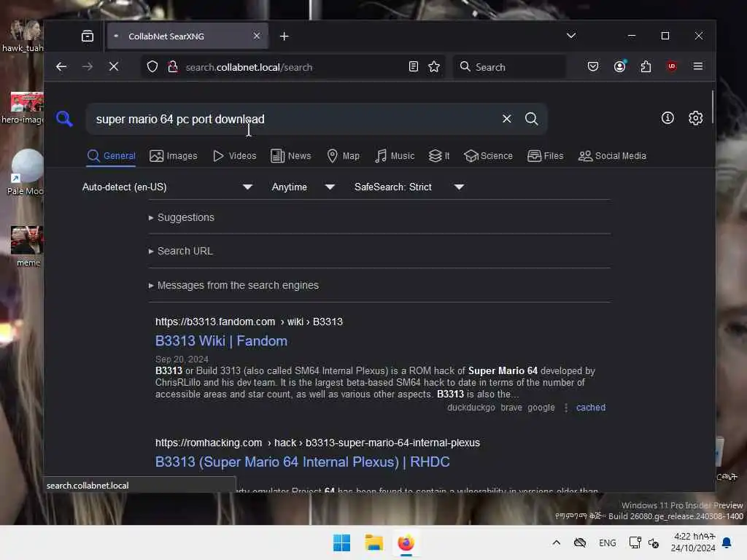The width and height of the screenshot is (747, 560).
Task: Switch to the It tab
Action: [438, 156]
